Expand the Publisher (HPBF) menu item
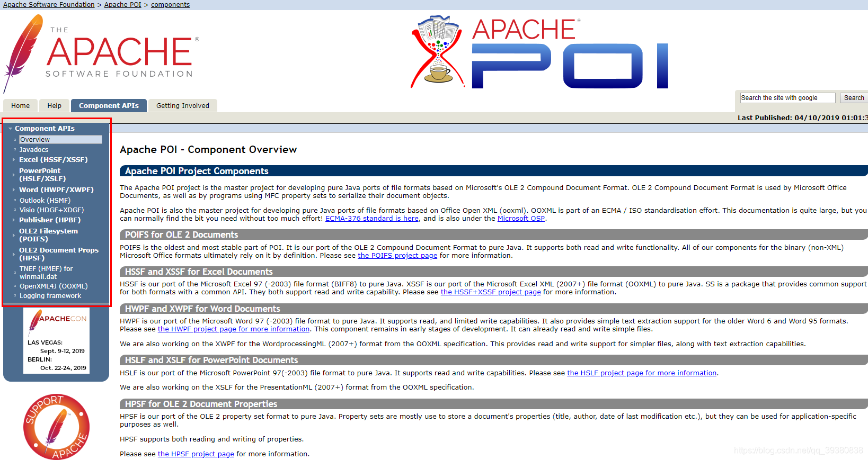 click(x=14, y=220)
